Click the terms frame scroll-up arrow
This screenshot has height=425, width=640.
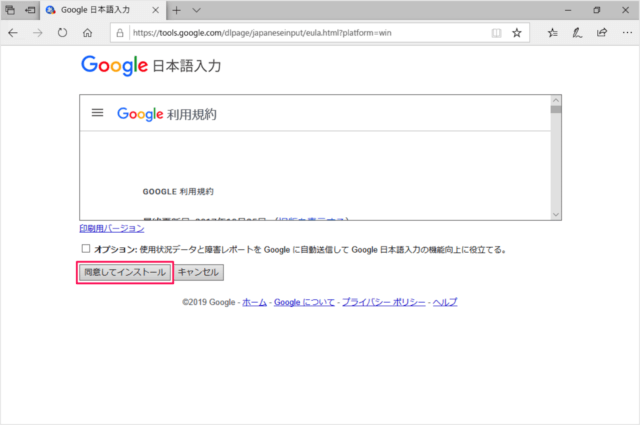tap(556, 100)
